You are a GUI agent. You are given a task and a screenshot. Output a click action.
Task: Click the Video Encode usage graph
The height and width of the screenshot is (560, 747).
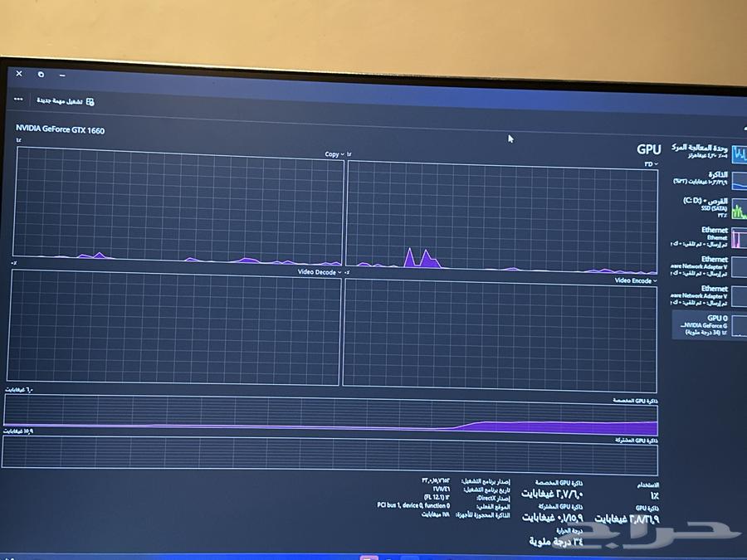(500, 335)
